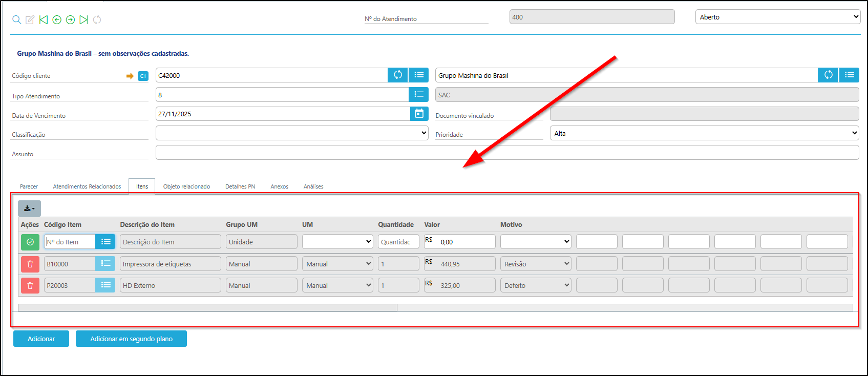
Task: Open list lookup for Tipo Atendimento
Action: (418, 95)
